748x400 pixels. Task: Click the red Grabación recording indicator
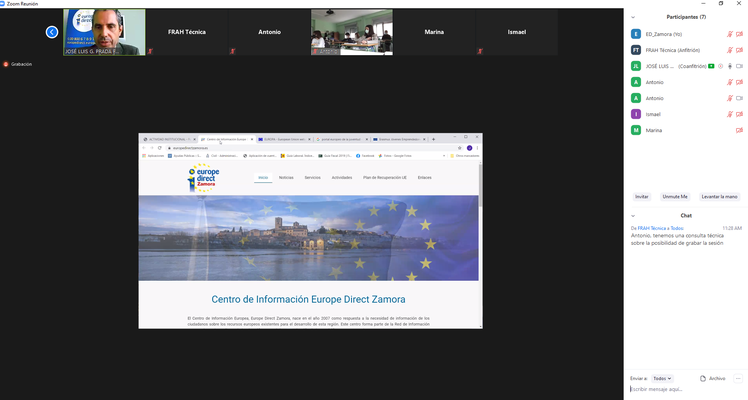pos(6,64)
